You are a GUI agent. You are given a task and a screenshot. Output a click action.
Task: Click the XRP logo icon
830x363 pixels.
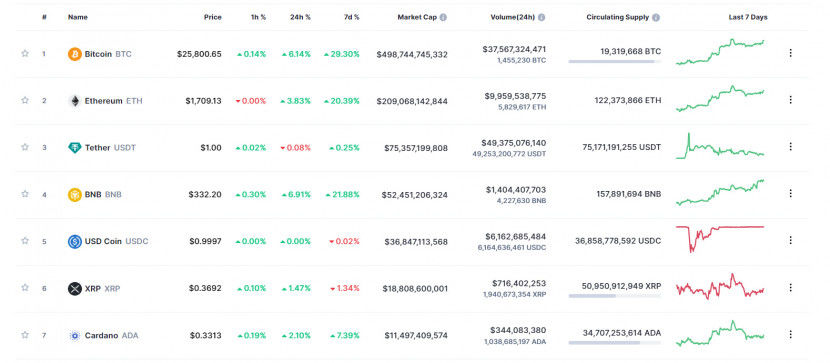75,288
